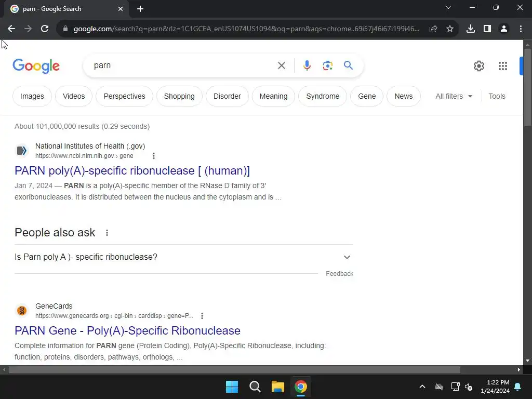The width and height of the screenshot is (532, 399).
Task: Start voice search with the microphone icon
Action: tap(307, 65)
